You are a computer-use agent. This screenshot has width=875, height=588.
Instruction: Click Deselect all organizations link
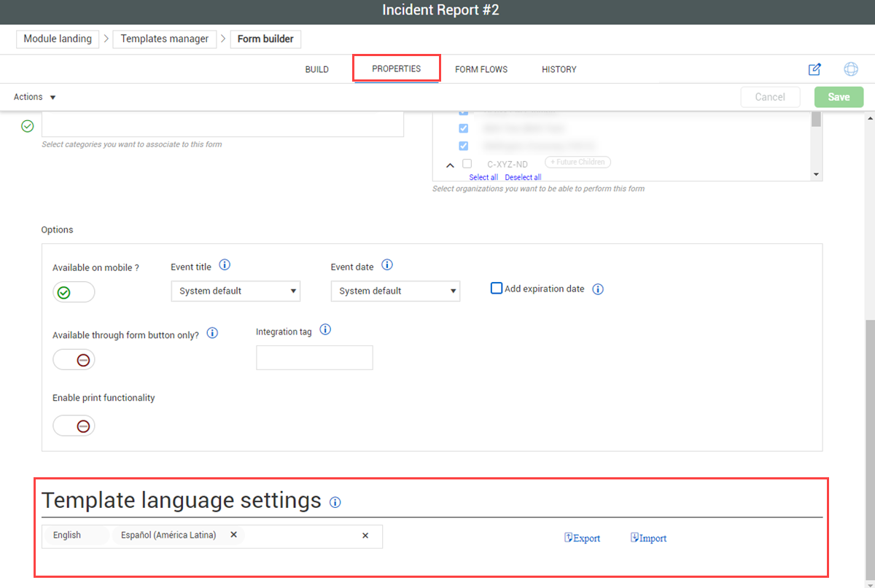click(523, 177)
